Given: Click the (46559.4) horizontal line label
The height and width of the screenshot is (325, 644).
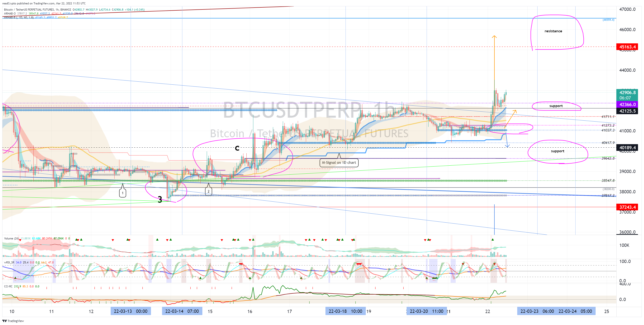Looking at the screenshot, I should (608, 20).
